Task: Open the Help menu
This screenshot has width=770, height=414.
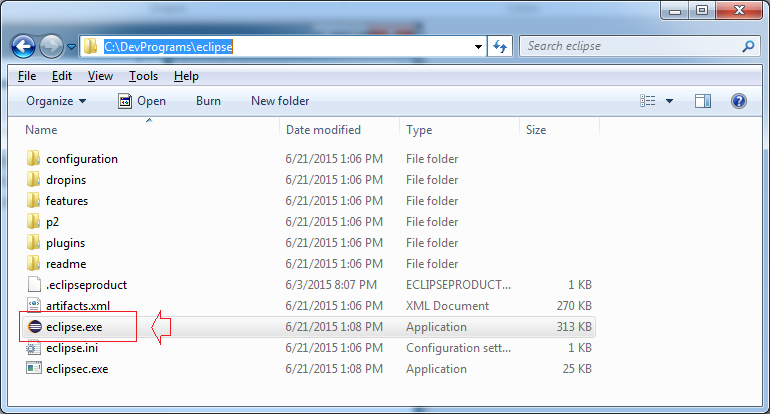Action: [x=186, y=76]
